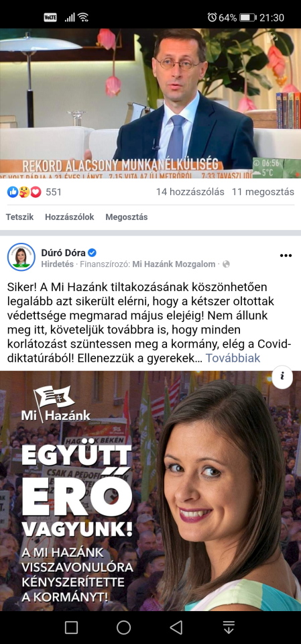
Task: Tap the Android circle home button
Action: 123,627
